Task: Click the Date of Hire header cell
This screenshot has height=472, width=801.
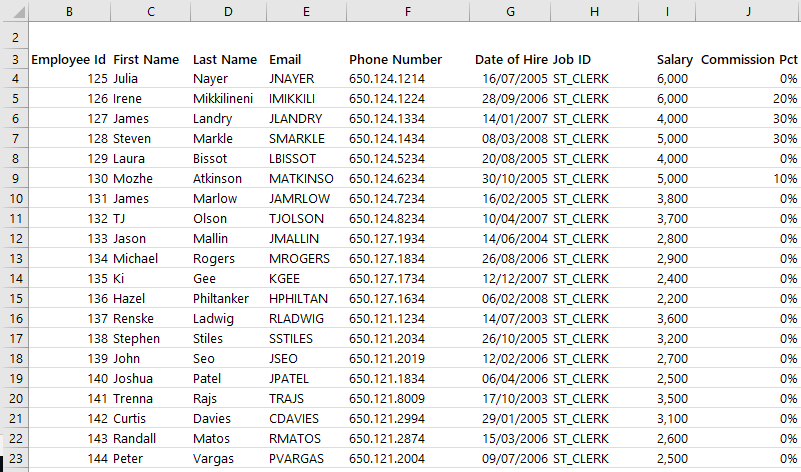Action: tap(510, 59)
